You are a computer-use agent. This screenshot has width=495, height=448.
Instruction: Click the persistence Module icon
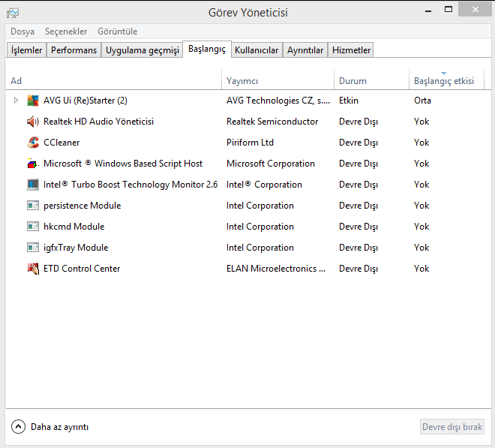(x=33, y=206)
